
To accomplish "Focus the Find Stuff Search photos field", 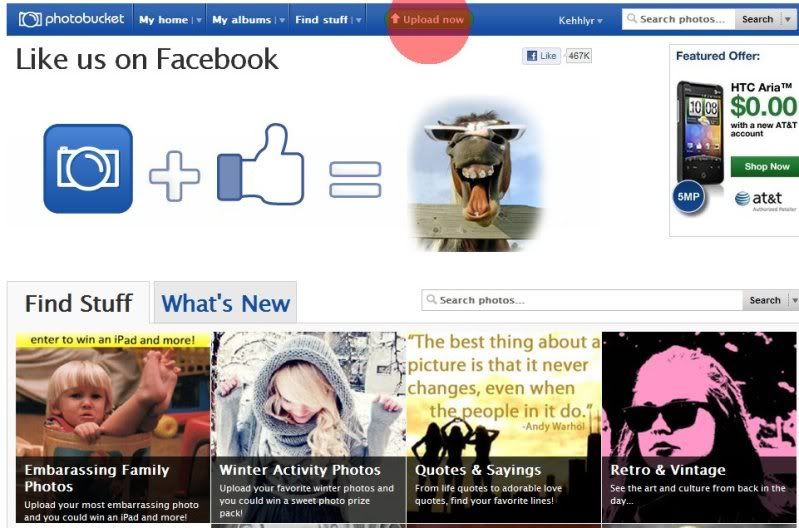I will point(582,300).
